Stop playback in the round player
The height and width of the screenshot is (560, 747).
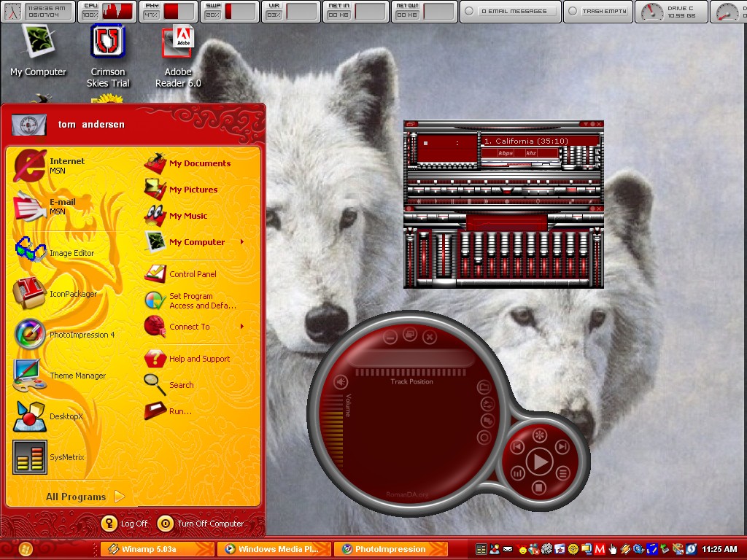pyautogui.click(x=539, y=488)
